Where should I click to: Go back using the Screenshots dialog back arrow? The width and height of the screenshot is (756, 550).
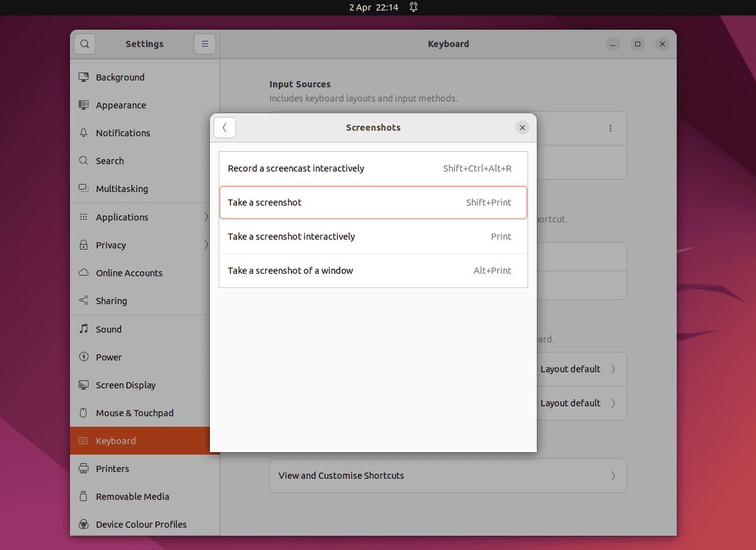(225, 128)
